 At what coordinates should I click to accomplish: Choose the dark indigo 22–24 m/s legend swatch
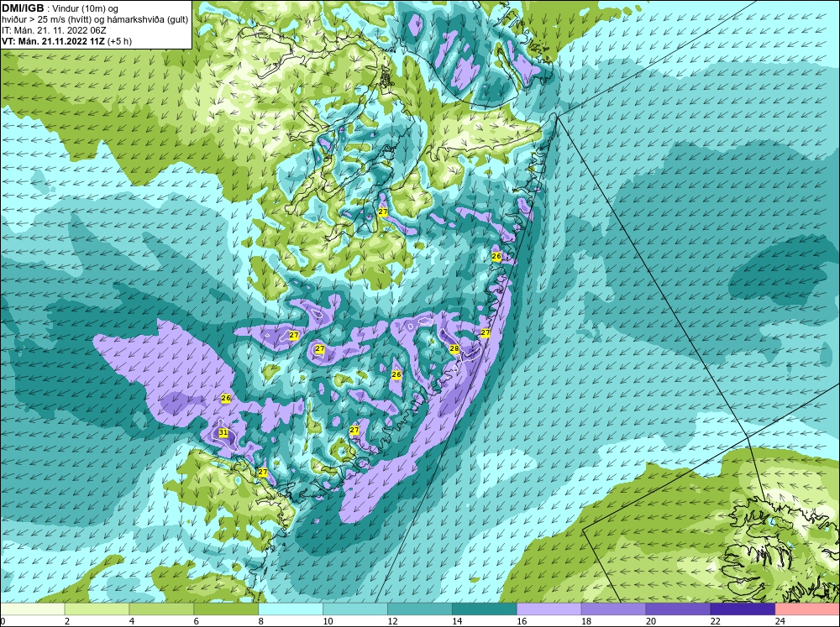743,609
